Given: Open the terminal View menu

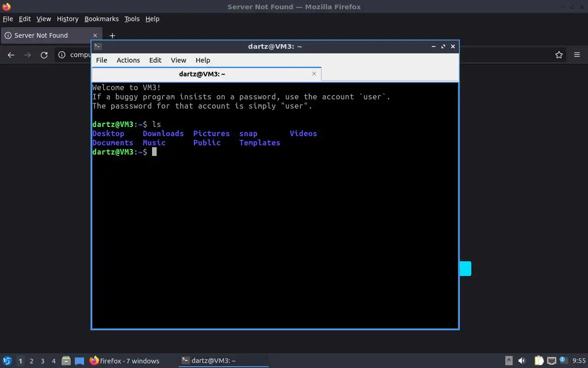Looking at the screenshot, I should (178, 60).
